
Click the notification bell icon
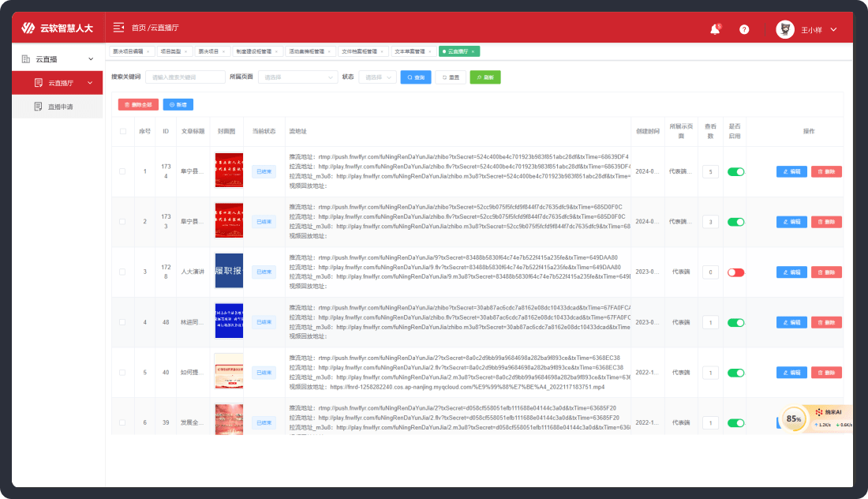coord(715,29)
